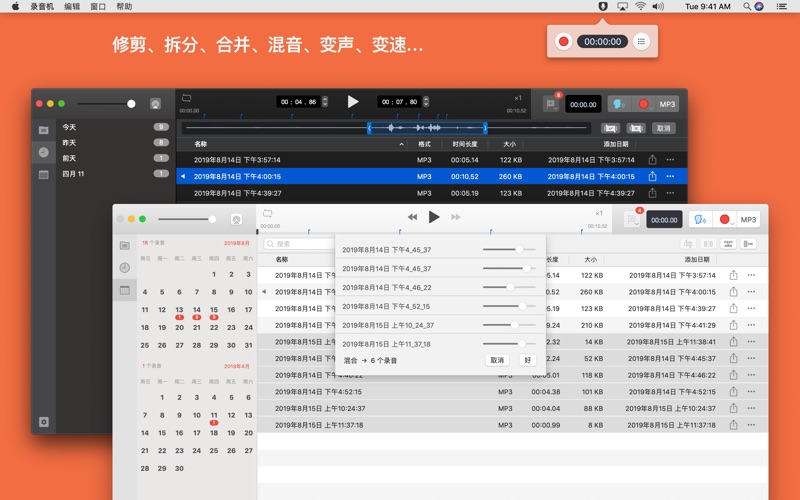Adjust the volume slider in the dark window

point(106,104)
